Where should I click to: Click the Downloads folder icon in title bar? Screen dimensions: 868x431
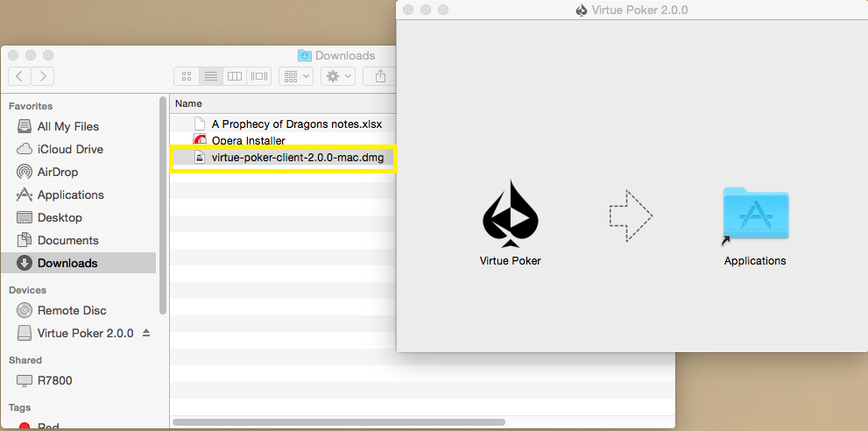click(305, 55)
